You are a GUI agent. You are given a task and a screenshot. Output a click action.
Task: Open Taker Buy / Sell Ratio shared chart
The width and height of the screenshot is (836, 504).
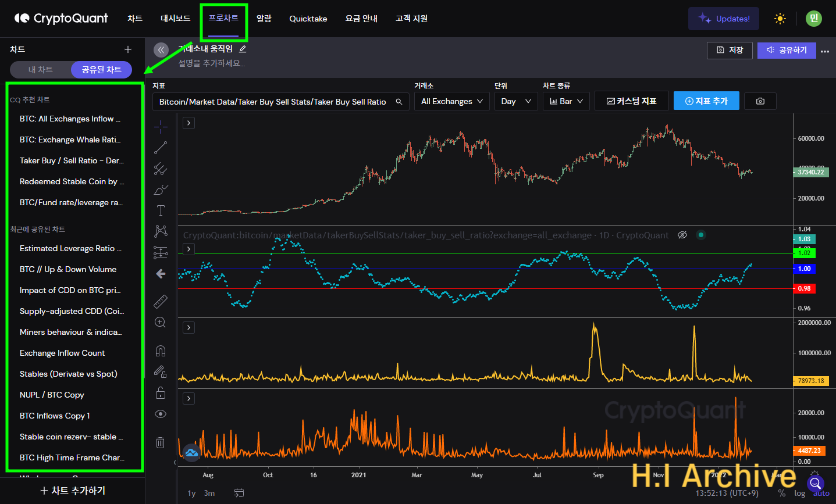72,160
